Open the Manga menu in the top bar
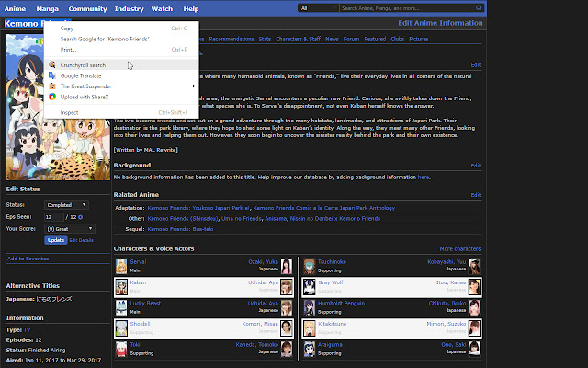 (x=47, y=8)
